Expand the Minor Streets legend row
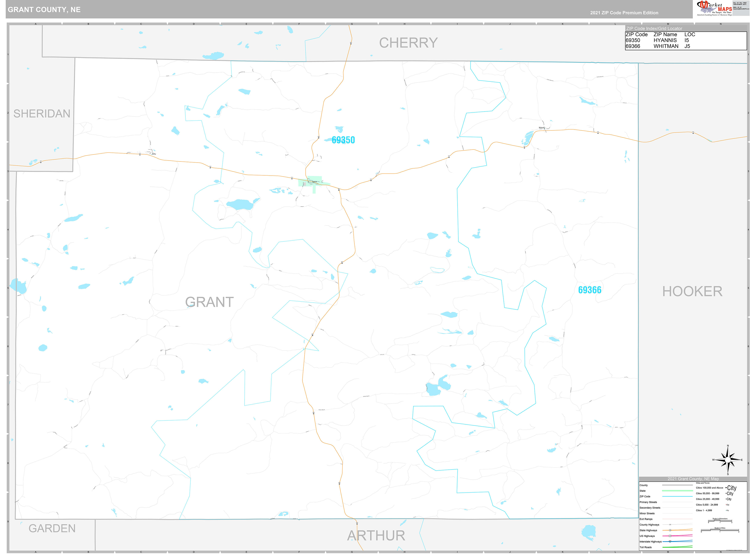756x554 pixels. pyautogui.click(x=678, y=514)
